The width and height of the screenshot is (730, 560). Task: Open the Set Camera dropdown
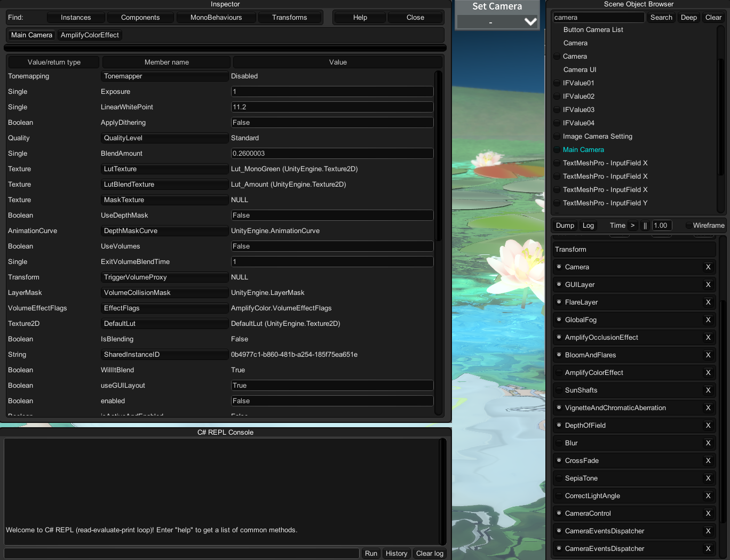click(x=497, y=22)
